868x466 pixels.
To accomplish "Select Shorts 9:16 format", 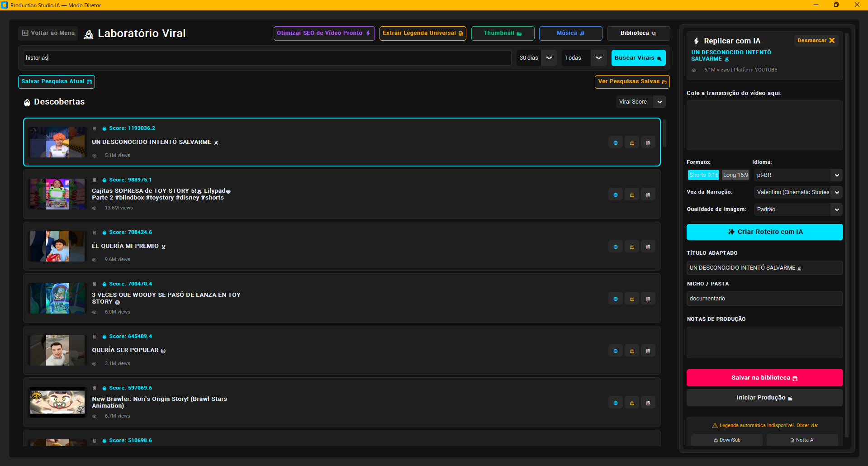I will click(703, 175).
